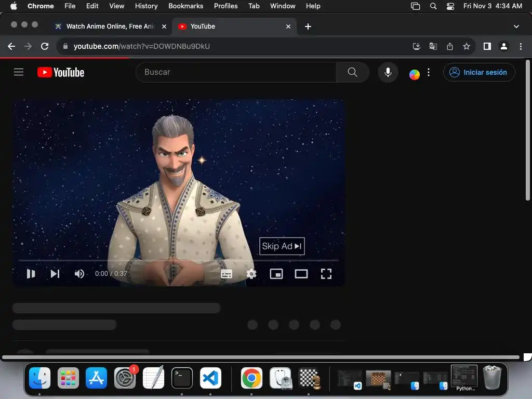This screenshot has height=399, width=532.
Task: Open video settings gear
Action: click(x=251, y=274)
